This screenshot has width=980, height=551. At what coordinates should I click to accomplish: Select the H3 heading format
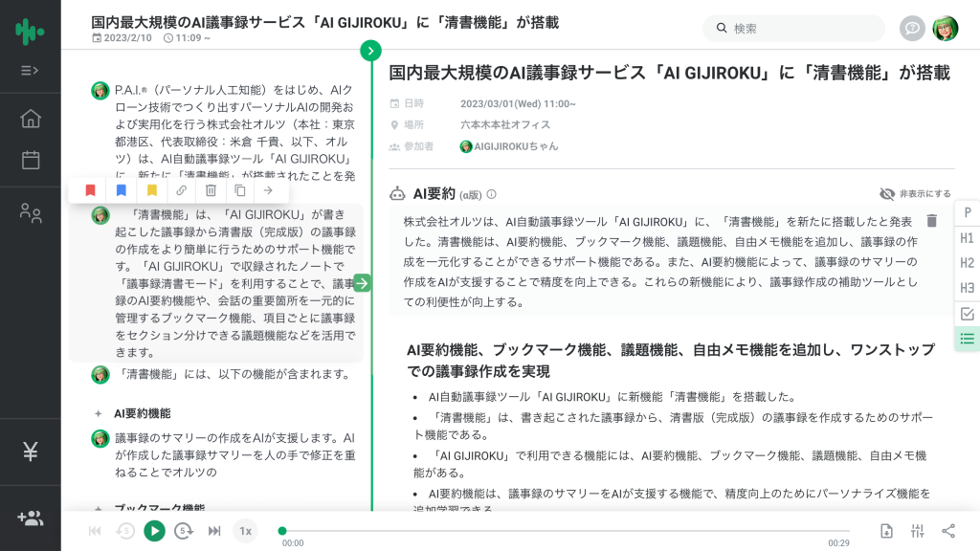click(x=968, y=288)
